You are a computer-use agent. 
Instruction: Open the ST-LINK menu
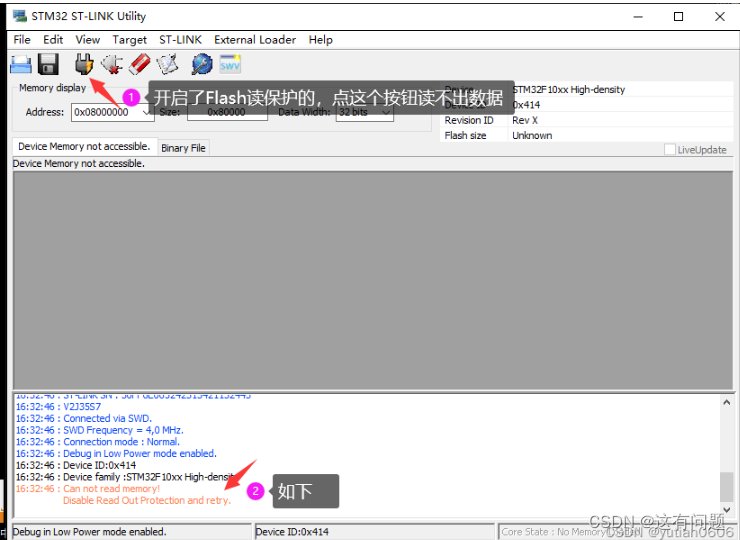click(x=180, y=40)
